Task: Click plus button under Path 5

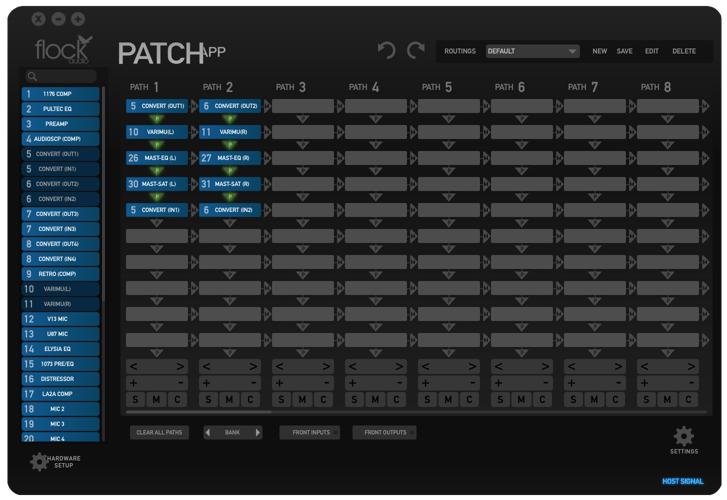Action: point(425,383)
